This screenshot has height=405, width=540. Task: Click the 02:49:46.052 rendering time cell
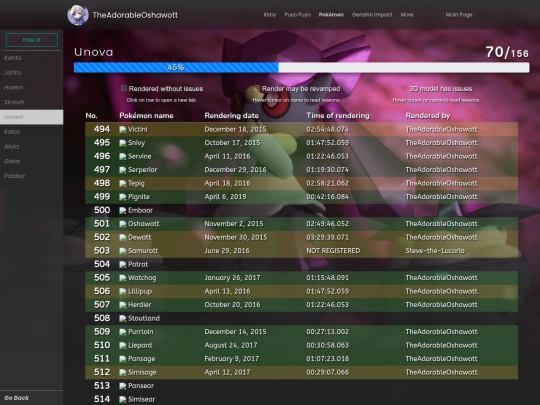click(328, 224)
